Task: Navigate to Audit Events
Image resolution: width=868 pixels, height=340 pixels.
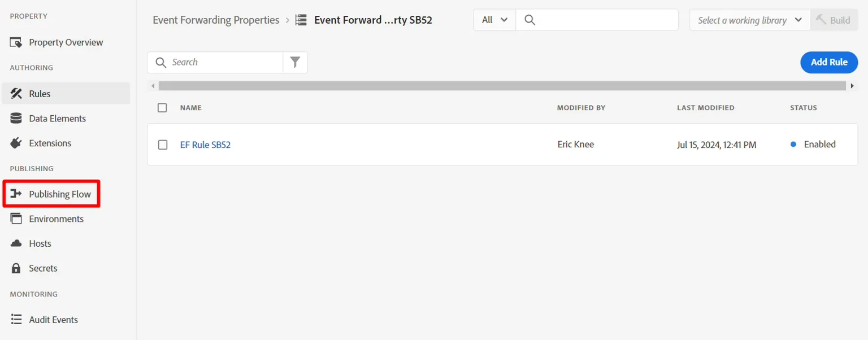Action: point(66,320)
